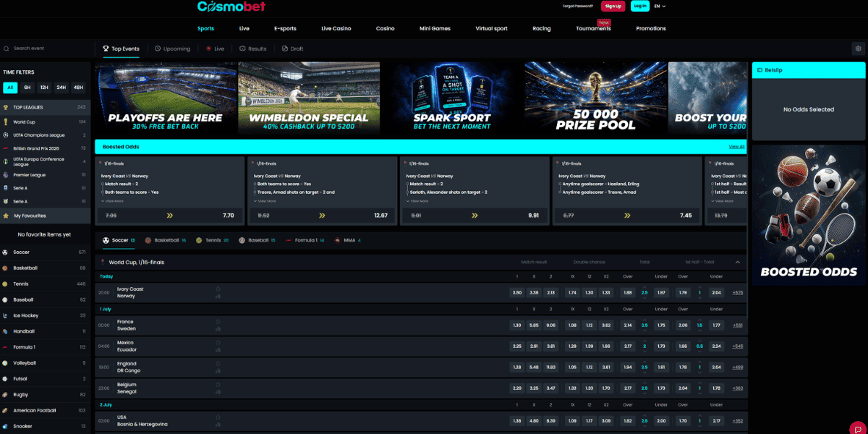Expand View More on the 12.67 boosted card
The width and height of the screenshot is (868, 434).
(x=264, y=200)
